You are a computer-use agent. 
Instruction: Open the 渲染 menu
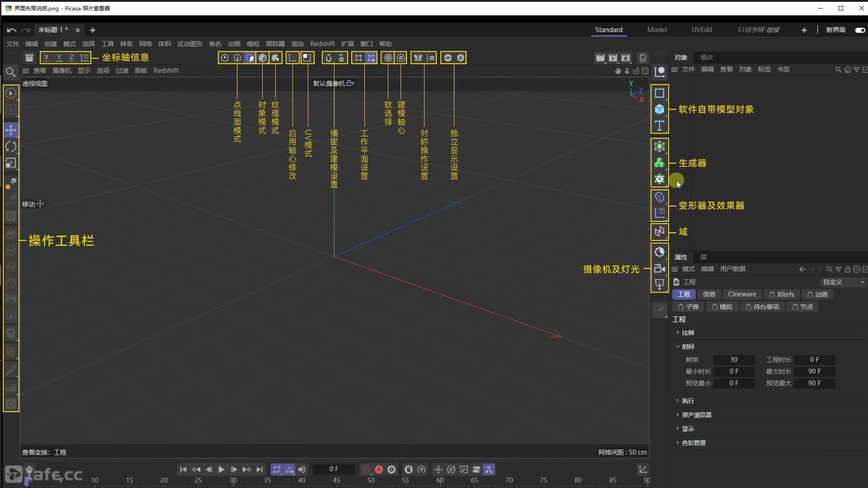[x=297, y=44]
